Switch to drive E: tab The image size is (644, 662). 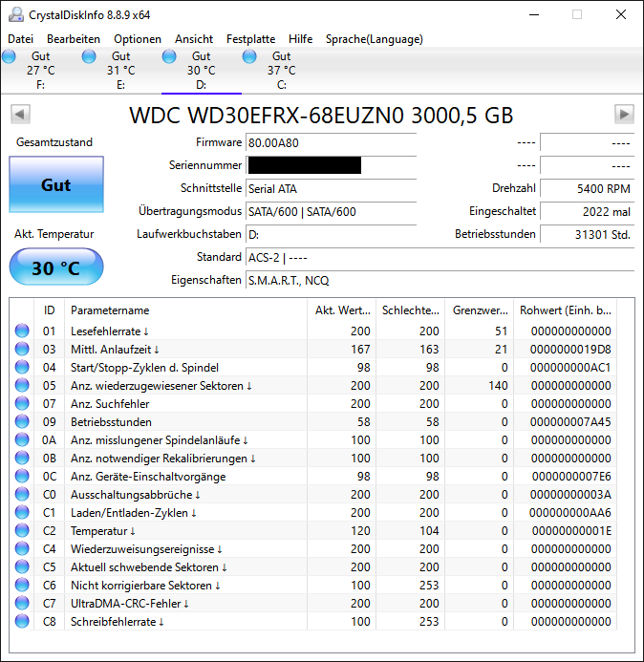point(120,70)
